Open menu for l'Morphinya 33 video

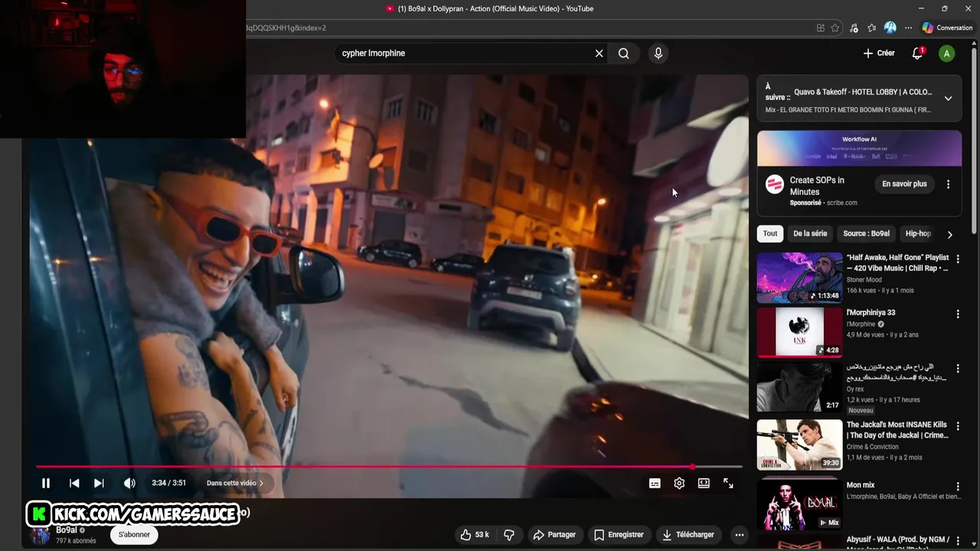[958, 314]
